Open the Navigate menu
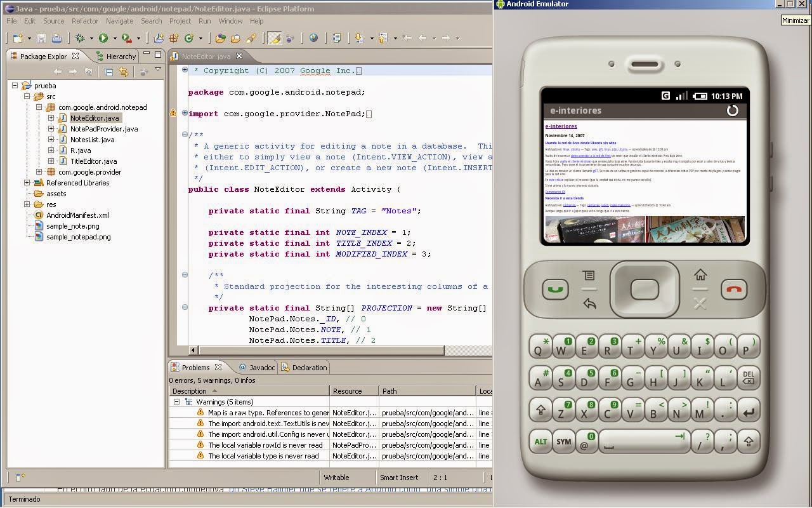The height and width of the screenshot is (508, 812). 119,21
